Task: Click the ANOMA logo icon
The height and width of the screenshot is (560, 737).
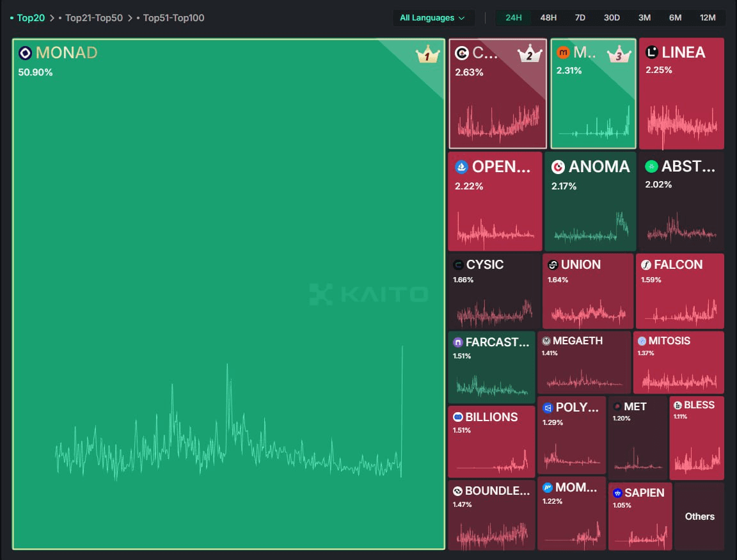Action: coord(558,167)
